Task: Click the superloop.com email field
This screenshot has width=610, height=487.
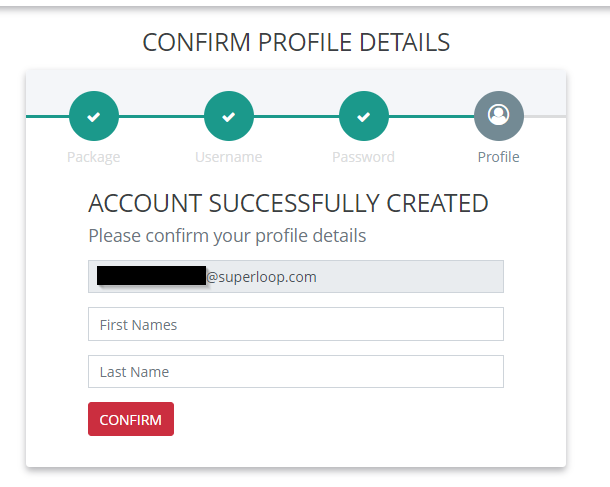Action: (x=400, y=277)
